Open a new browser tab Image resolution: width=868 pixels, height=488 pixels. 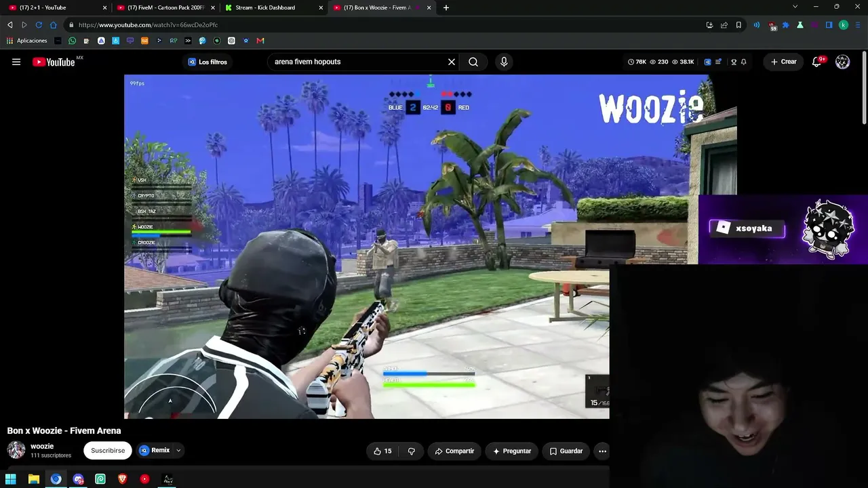pyautogui.click(x=446, y=7)
